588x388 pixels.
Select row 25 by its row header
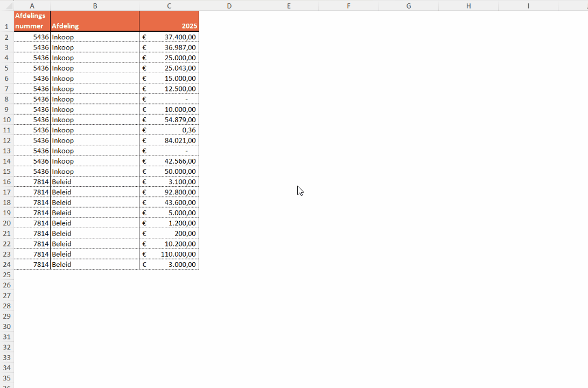[x=7, y=275]
